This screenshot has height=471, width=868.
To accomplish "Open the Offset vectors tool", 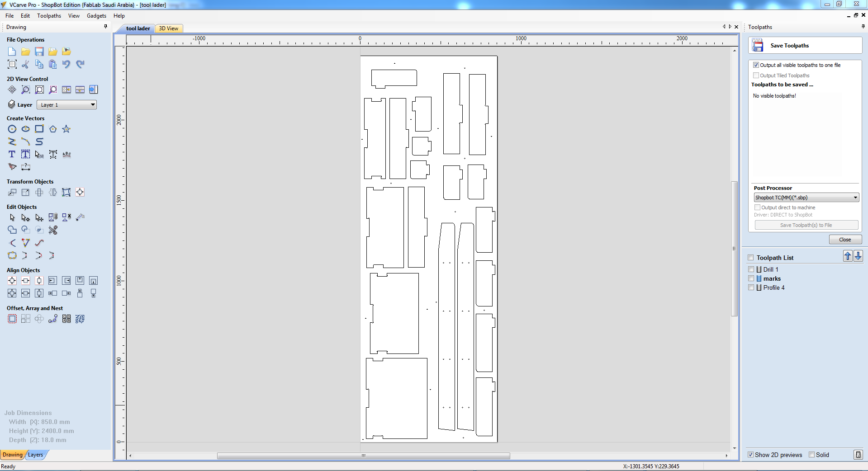I will point(12,319).
